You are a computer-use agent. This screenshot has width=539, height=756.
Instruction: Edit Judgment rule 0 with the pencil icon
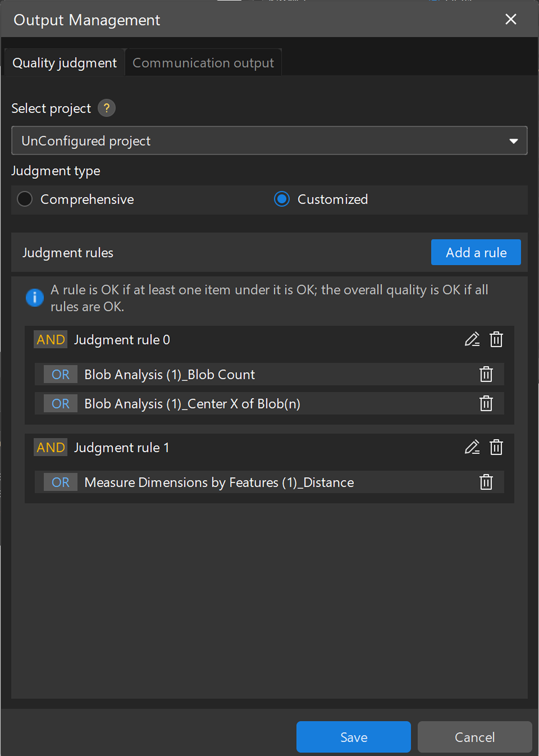(472, 340)
